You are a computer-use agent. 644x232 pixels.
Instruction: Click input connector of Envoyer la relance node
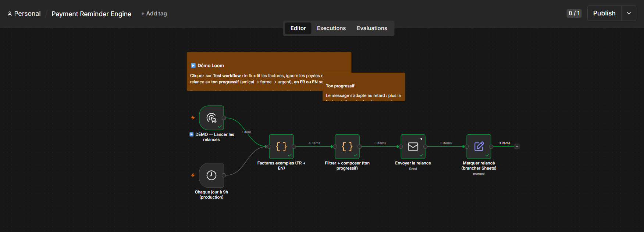tap(401, 146)
